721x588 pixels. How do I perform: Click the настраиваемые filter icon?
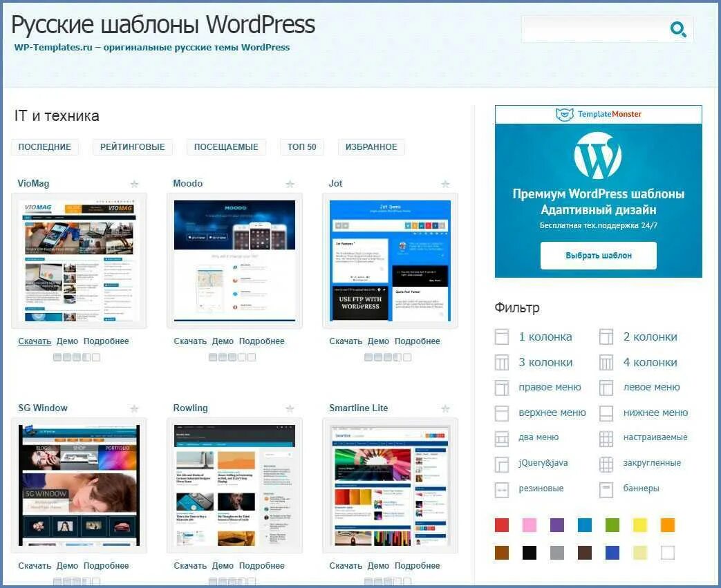(x=606, y=439)
